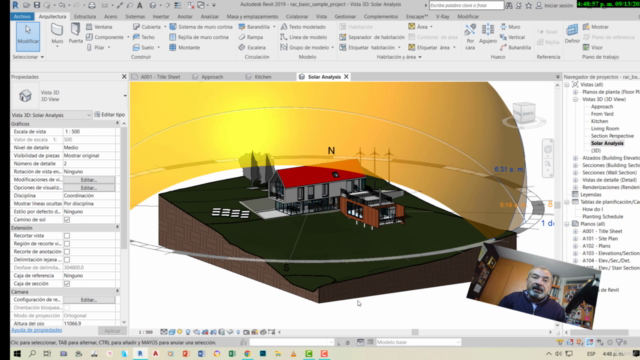Toggle the Camino de sol checkbox
The image size is (640, 360).
[67, 220]
